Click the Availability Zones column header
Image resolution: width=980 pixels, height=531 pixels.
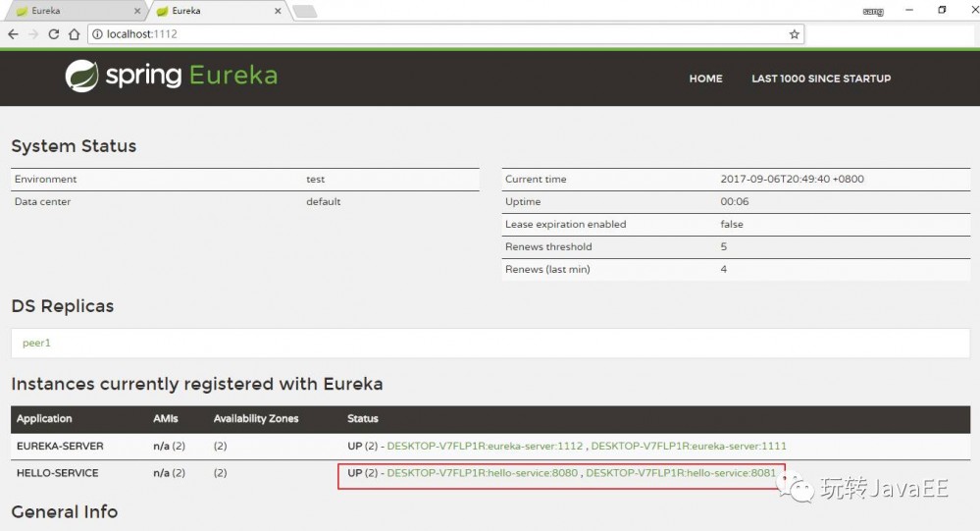point(256,418)
